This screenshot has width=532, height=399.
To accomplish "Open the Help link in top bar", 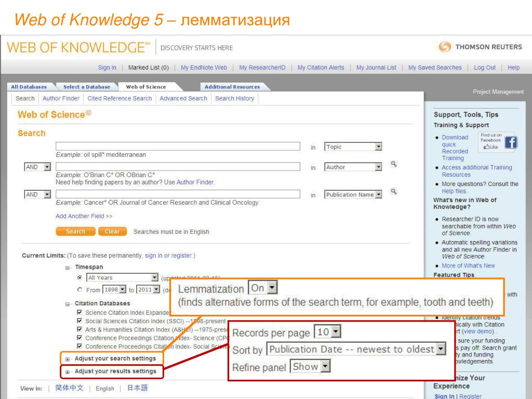I will point(513,68).
